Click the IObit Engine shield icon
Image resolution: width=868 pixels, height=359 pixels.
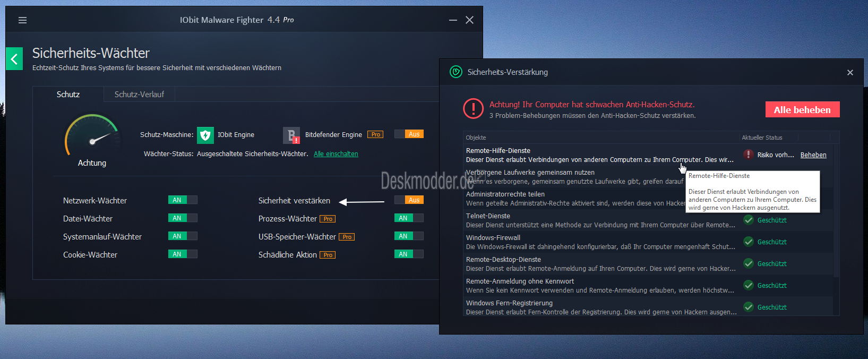pos(205,135)
